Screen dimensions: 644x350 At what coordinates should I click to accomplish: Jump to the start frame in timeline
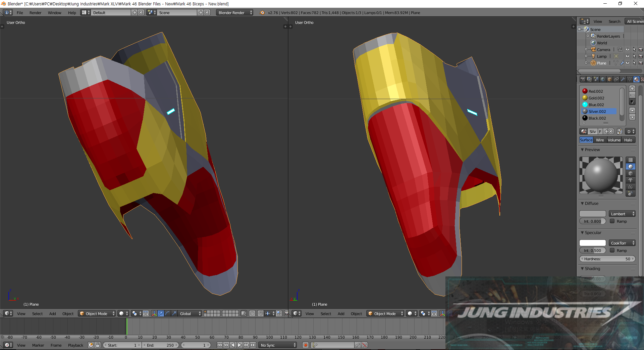(x=219, y=345)
